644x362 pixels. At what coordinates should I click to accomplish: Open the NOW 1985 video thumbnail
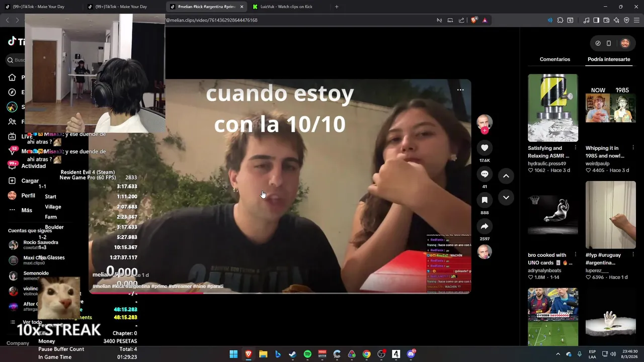tap(611, 108)
